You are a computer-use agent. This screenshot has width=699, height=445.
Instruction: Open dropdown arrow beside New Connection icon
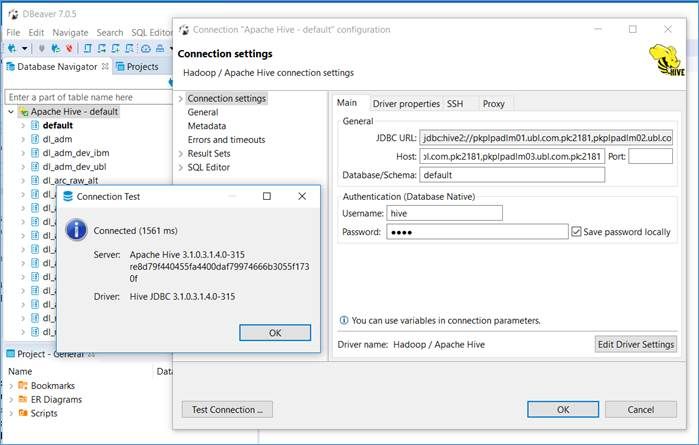click(25, 48)
